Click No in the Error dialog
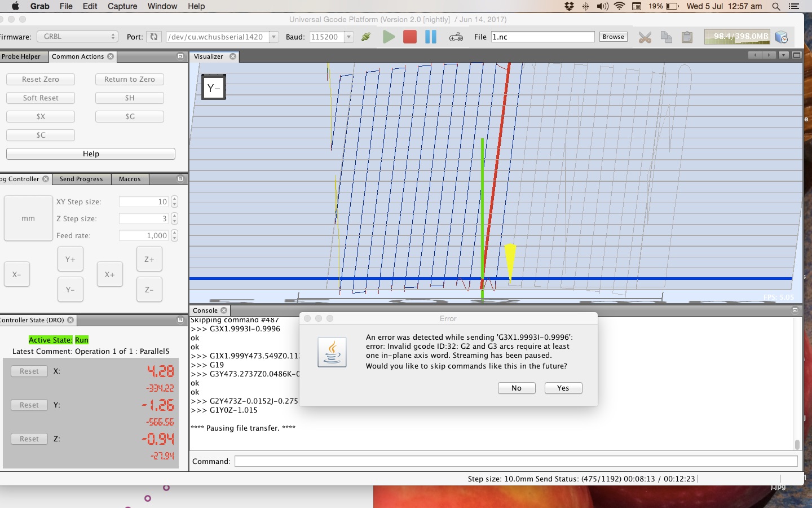Viewport: 812px width, 508px height. [517, 388]
